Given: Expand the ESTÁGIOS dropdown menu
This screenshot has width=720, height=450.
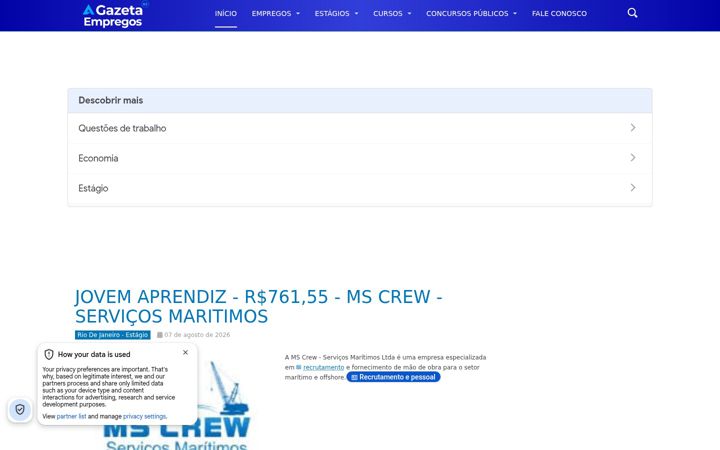Looking at the screenshot, I should pyautogui.click(x=336, y=14).
